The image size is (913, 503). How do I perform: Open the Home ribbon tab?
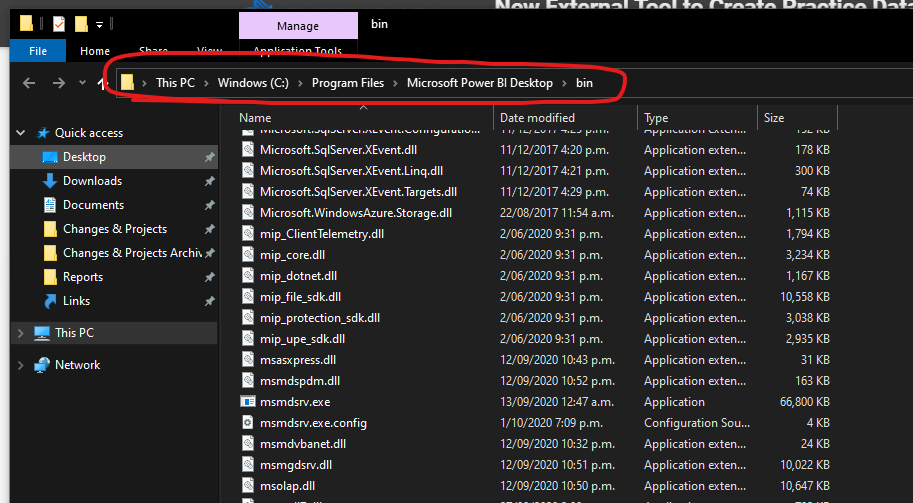point(95,51)
